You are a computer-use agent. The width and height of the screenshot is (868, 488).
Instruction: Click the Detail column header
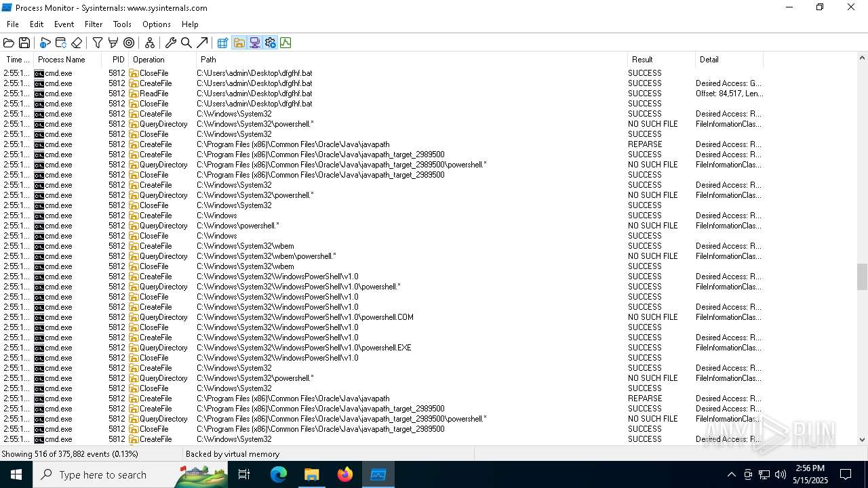click(x=729, y=60)
